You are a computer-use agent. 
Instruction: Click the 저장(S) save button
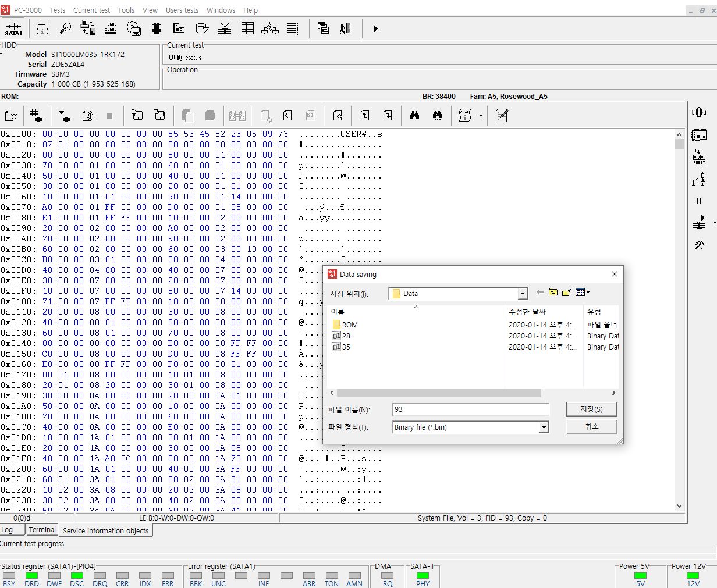coord(591,409)
